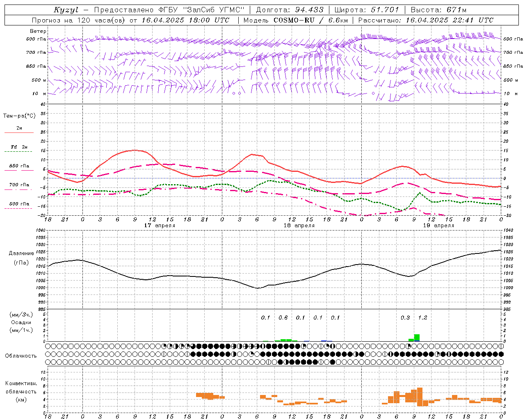Click the date label "17 апреля"
Viewport: 525px width, 420px height.
(x=160, y=226)
